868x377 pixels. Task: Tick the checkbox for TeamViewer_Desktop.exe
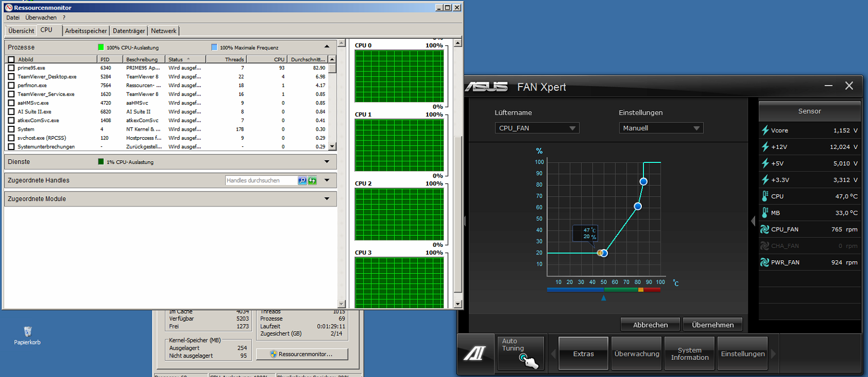11,76
